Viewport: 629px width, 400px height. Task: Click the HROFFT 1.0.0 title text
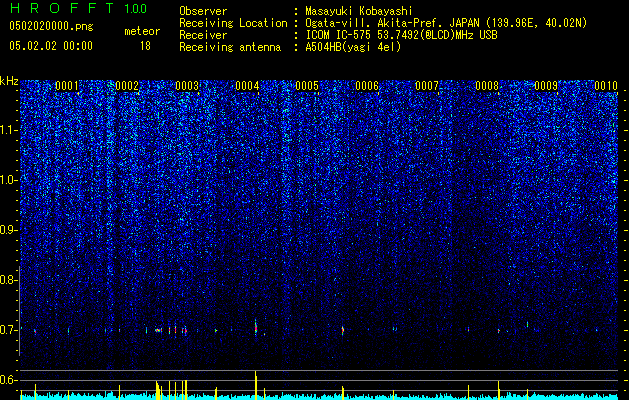78,8
